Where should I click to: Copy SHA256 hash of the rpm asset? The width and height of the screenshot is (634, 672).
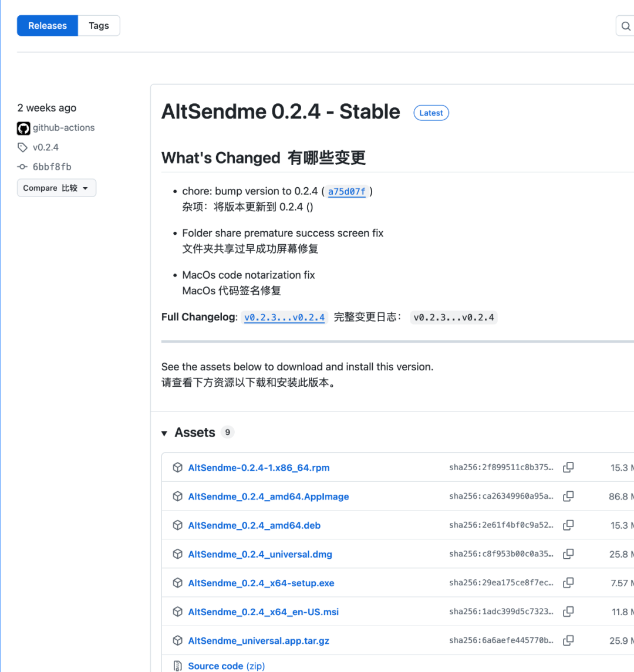pos(568,468)
